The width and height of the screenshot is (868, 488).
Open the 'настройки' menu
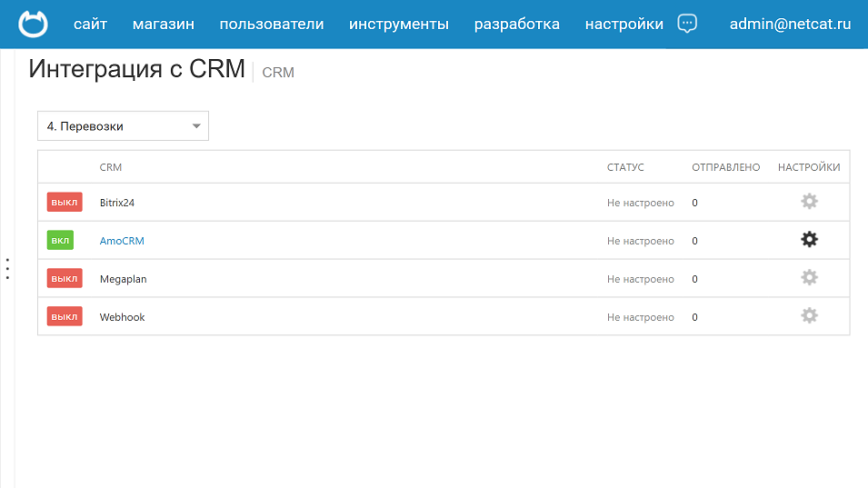(x=624, y=25)
